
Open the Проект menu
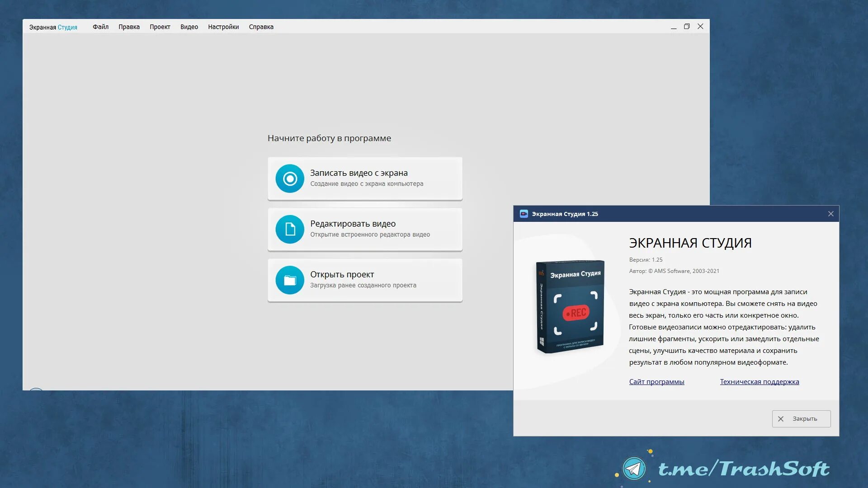click(x=160, y=27)
